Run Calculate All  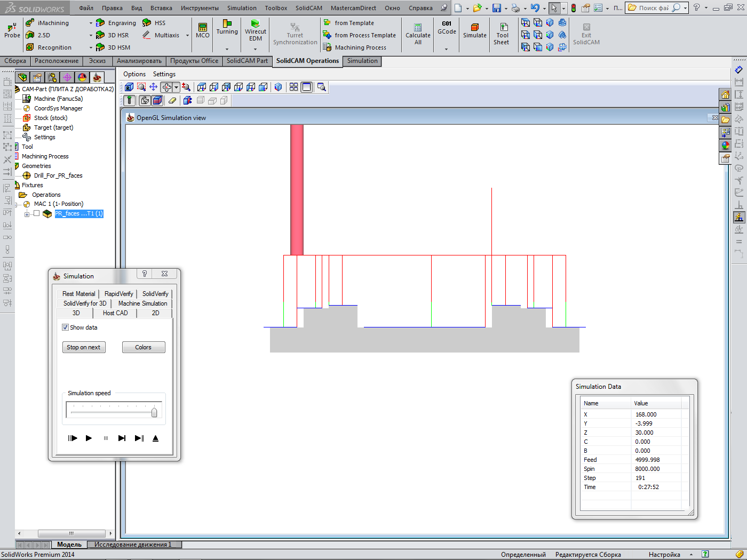click(418, 34)
